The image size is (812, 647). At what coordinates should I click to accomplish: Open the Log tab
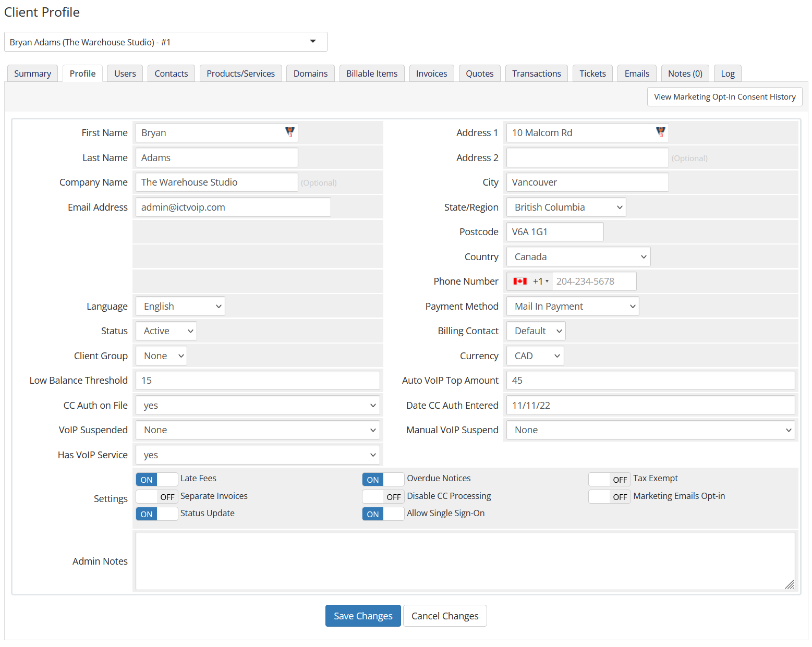(728, 74)
